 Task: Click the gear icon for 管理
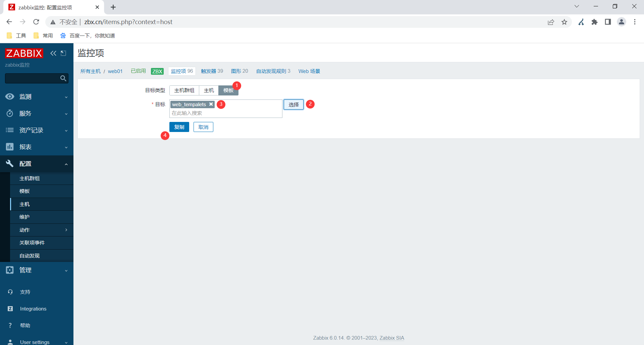pyautogui.click(x=10, y=270)
